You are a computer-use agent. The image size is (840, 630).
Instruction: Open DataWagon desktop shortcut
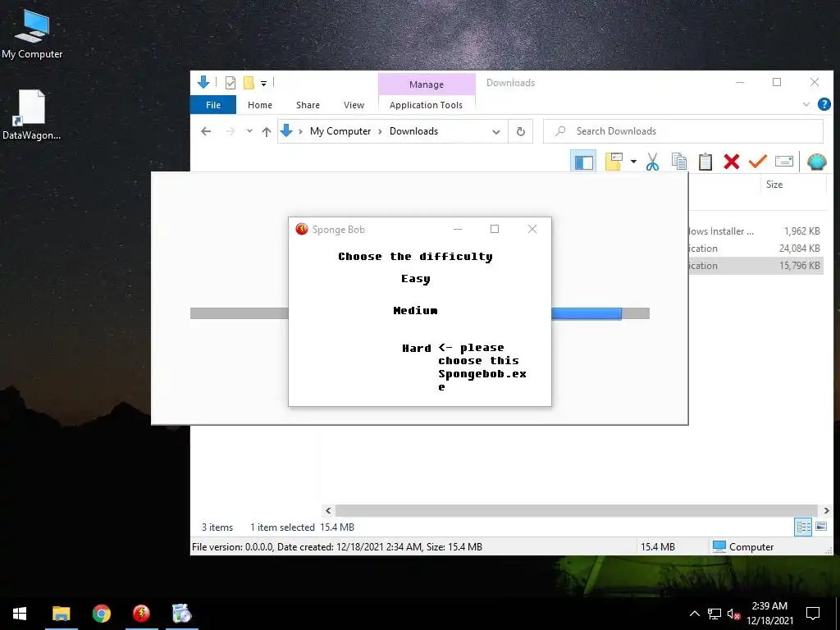pyautogui.click(x=31, y=115)
